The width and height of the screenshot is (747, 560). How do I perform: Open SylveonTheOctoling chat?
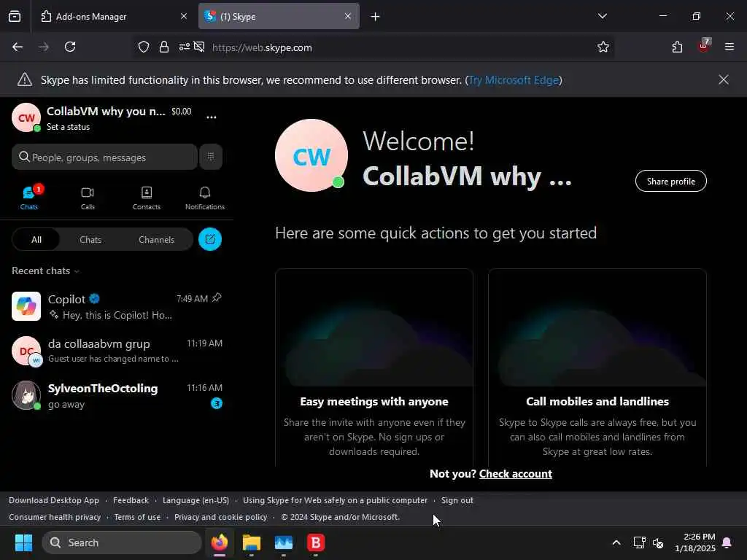[x=117, y=395]
